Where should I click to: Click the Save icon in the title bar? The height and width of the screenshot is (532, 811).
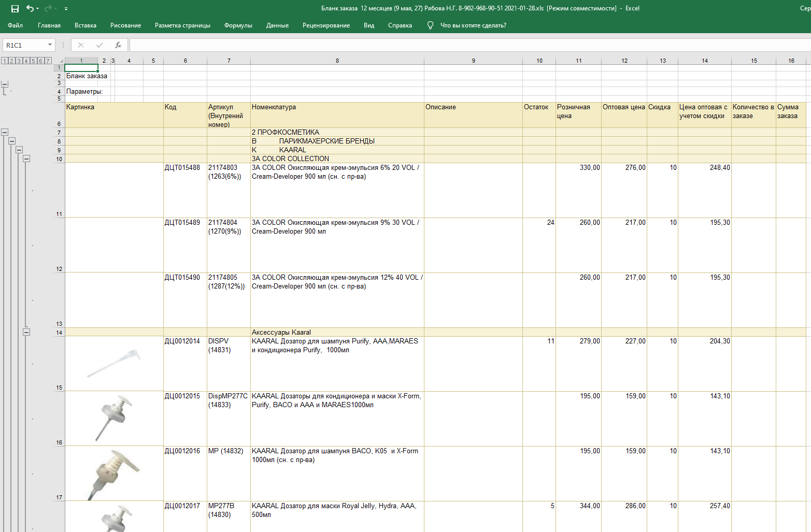(15, 8)
